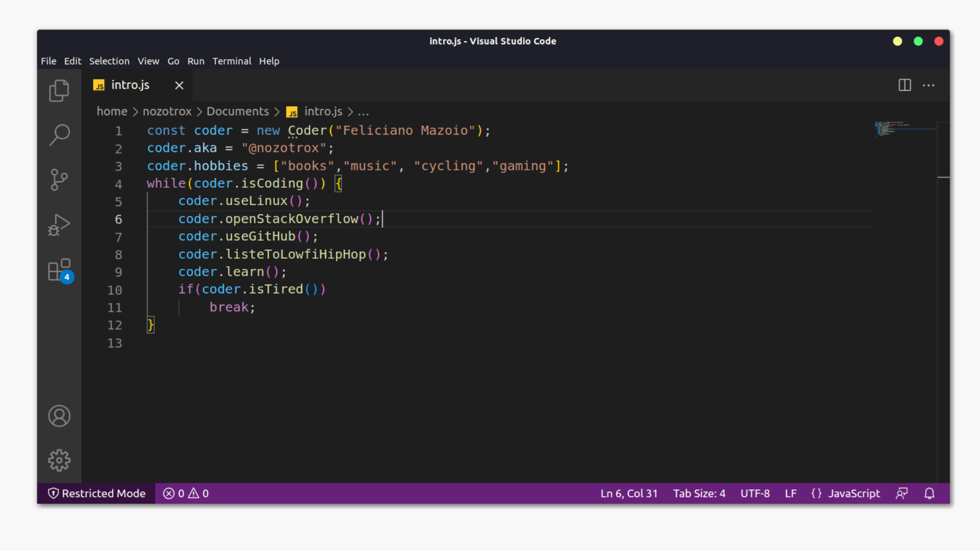Open the Search view in the activity bar
The width and height of the screenshot is (980, 551).
(x=59, y=135)
